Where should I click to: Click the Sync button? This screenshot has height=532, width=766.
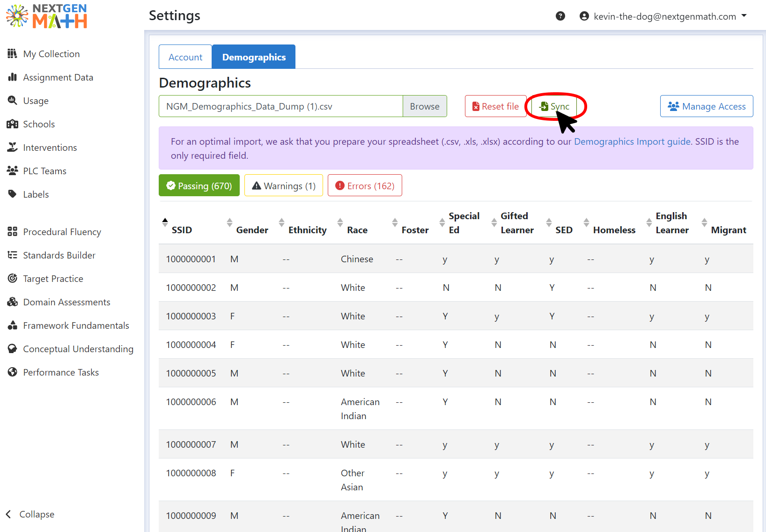tap(554, 106)
